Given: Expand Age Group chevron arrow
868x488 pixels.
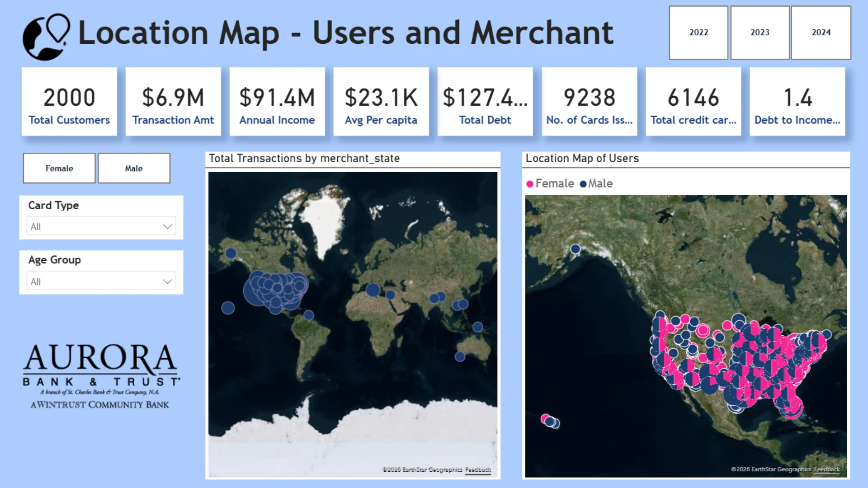Looking at the screenshot, I should tap(168, 282).
